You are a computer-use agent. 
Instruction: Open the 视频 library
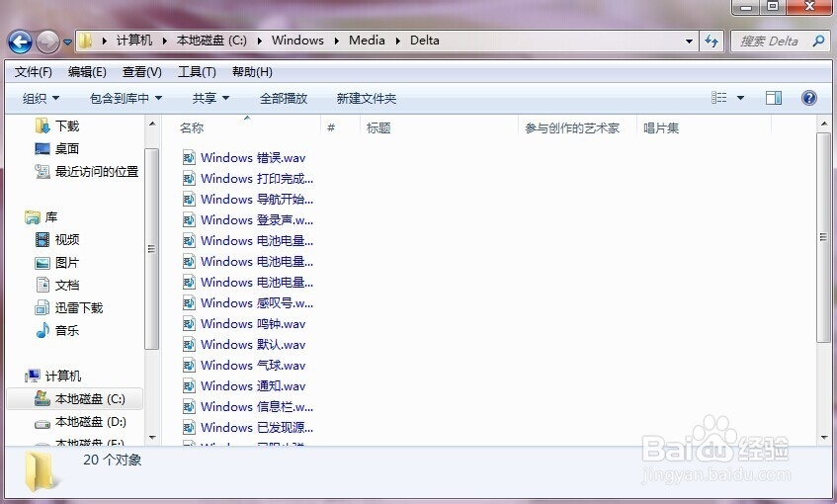(57, 239)
